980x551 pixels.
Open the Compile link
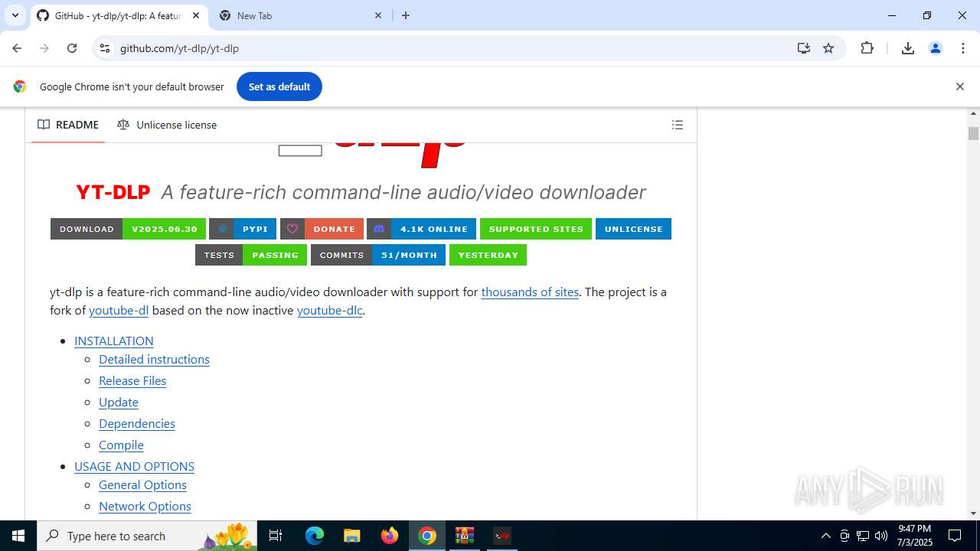point(121,445)
